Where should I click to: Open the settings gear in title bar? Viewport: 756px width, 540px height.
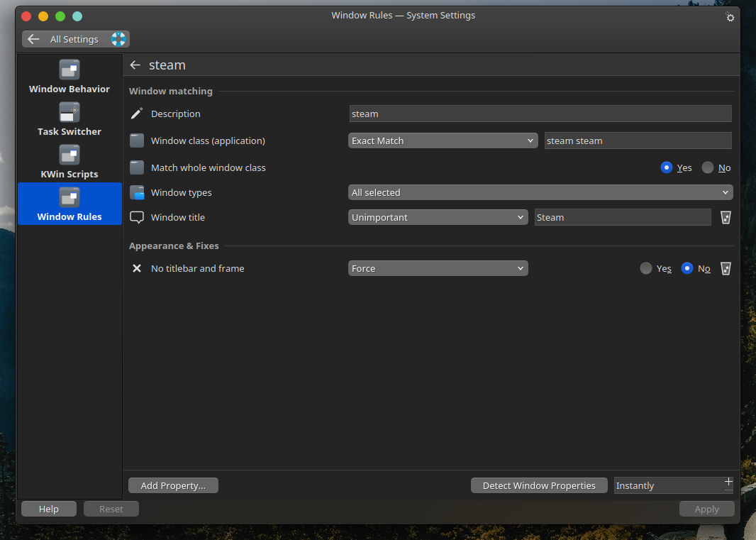click(x=730, y=17)
